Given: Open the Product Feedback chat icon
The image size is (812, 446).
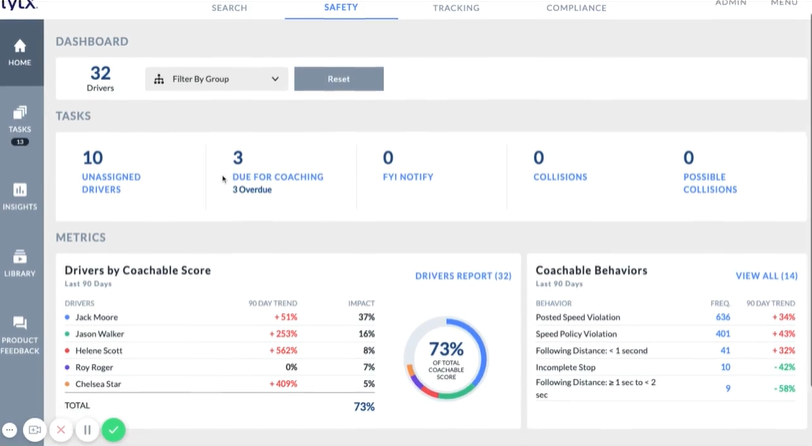Looking at the screenshot, I should (20, 323).
